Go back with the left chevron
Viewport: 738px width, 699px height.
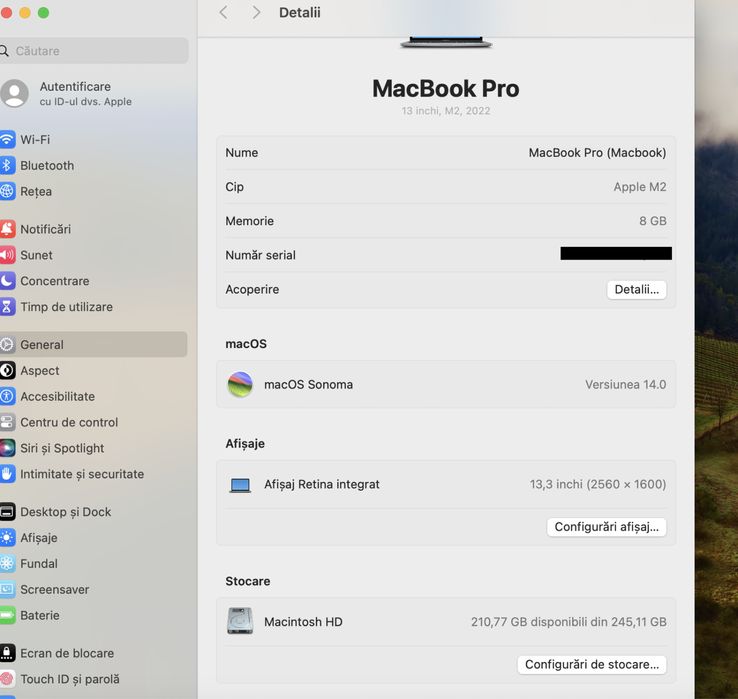coord(224,13)
